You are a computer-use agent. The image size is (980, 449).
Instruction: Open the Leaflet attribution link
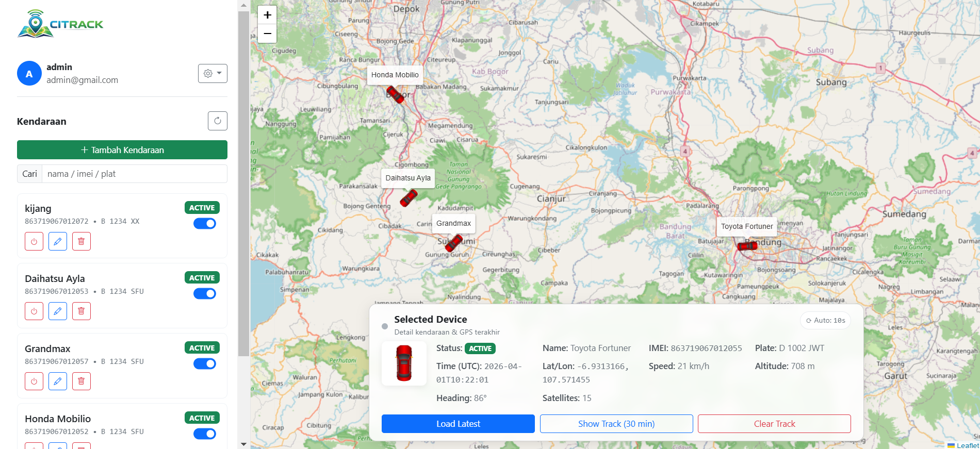967,445
